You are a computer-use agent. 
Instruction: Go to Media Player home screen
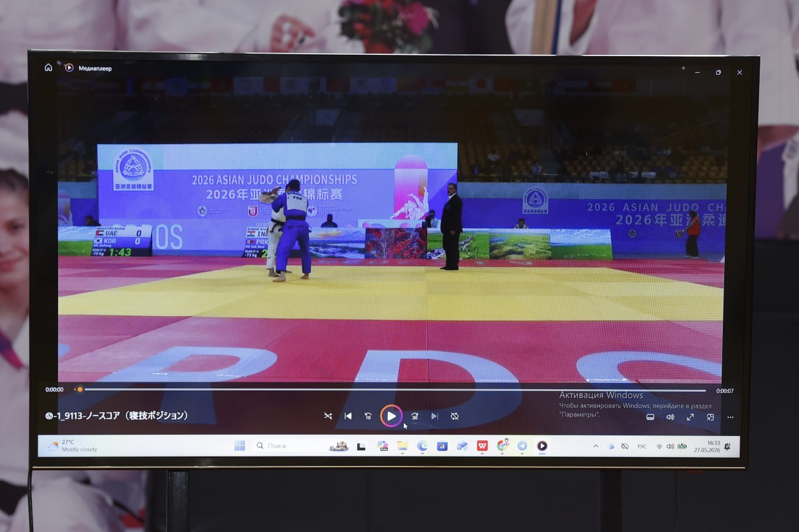pos(49,67)
